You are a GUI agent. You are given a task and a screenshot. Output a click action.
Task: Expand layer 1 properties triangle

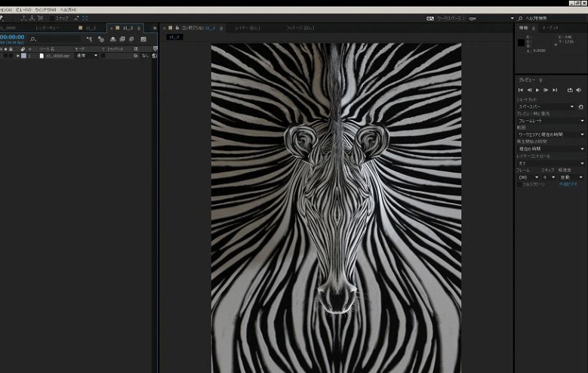click(17, 56)
